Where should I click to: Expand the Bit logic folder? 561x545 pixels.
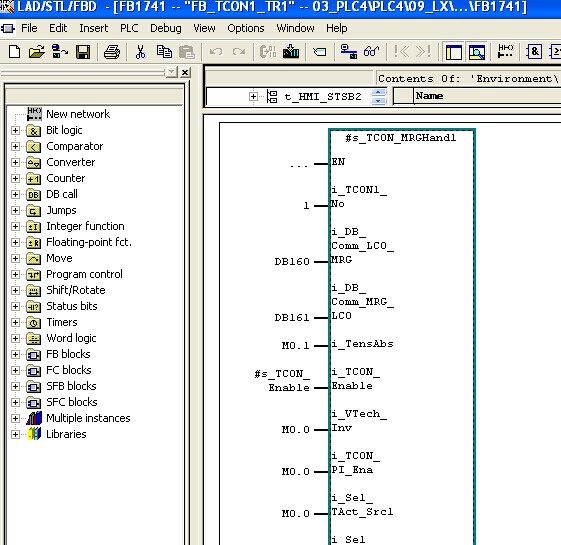pyautogui.click(x=15, y=131)
